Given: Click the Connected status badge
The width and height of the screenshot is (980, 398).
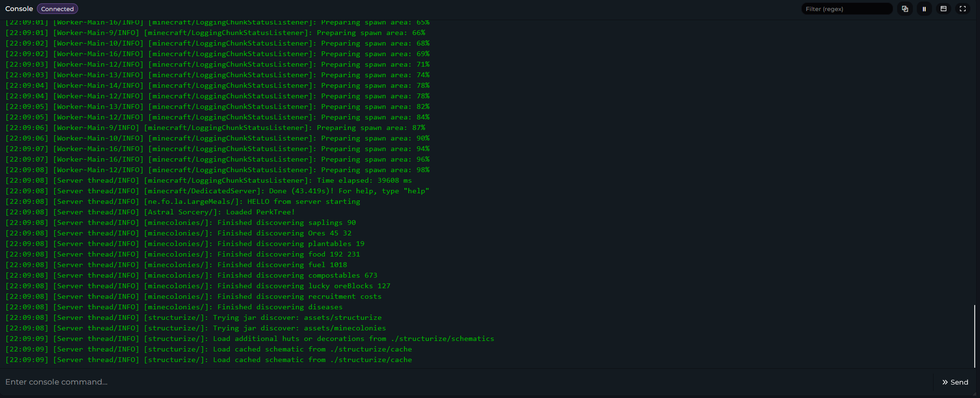Looking at the screenshot, I should [57, 9].
